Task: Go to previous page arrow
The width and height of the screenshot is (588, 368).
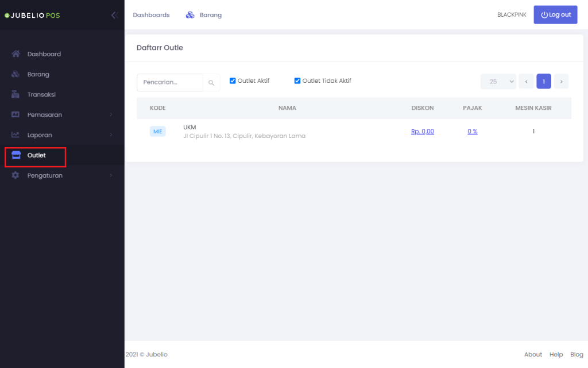Action: point(526,82)
